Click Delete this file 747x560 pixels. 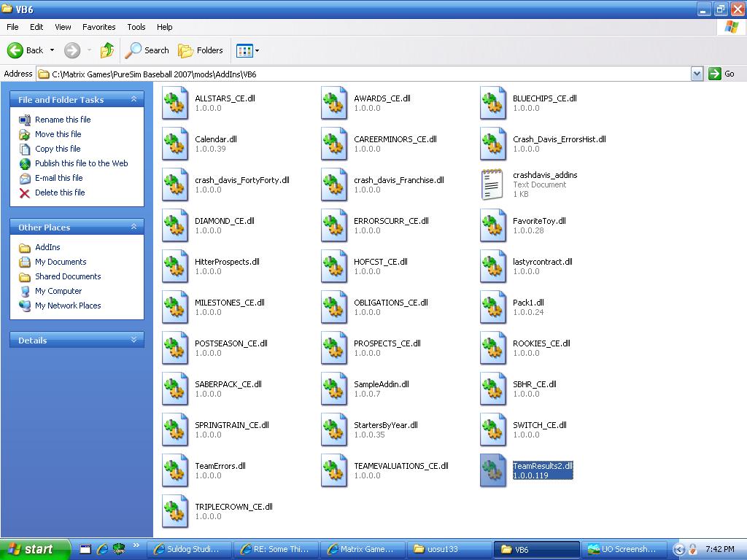point(60,192)
